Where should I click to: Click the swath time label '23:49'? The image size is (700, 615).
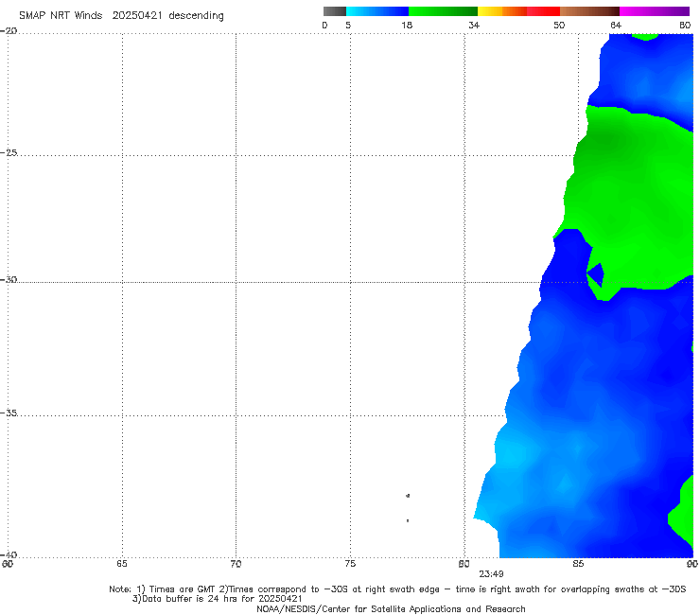click(x=492, y=574)
